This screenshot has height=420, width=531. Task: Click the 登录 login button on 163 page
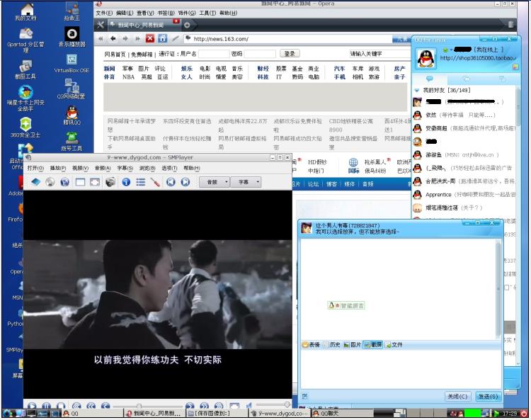point(290,54)
